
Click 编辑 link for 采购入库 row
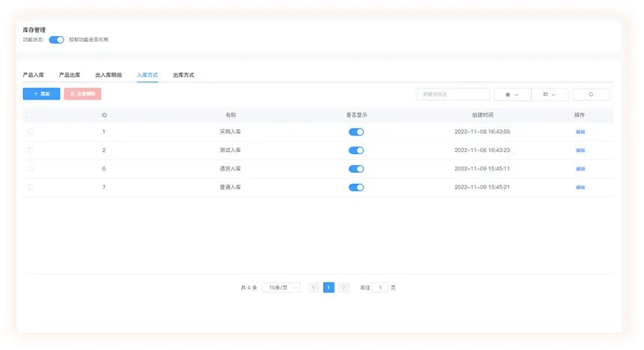[x=580, y=132]
